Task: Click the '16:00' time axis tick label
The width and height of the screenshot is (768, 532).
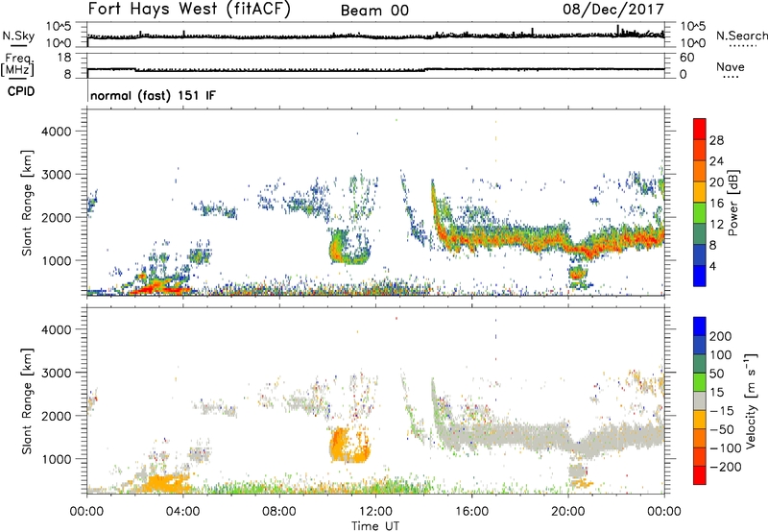Action: [471, 512]
